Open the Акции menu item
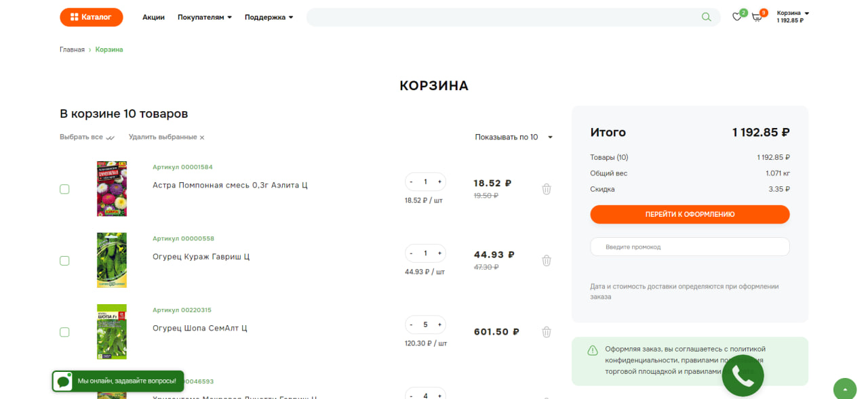This screenshot has height=399, width=868. tap(153, 17)
